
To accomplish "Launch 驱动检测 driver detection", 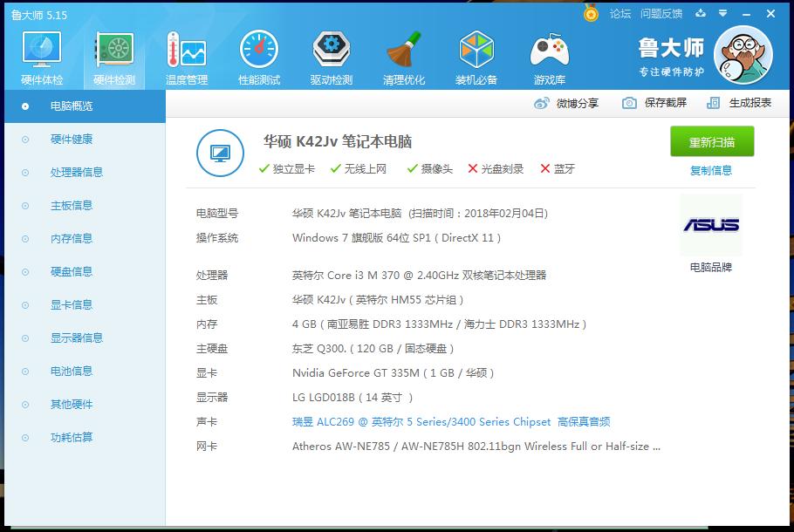I will 331,56.
